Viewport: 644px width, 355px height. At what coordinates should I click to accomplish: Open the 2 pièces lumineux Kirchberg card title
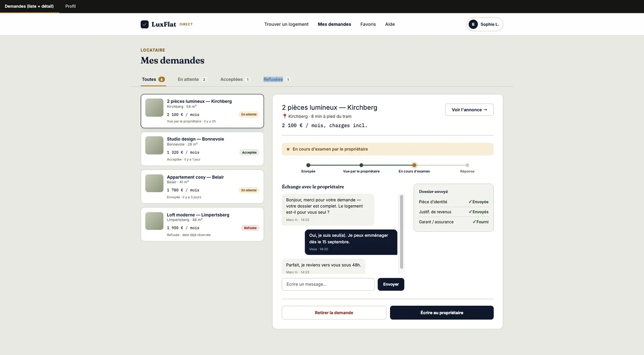[x=199, y=101]
